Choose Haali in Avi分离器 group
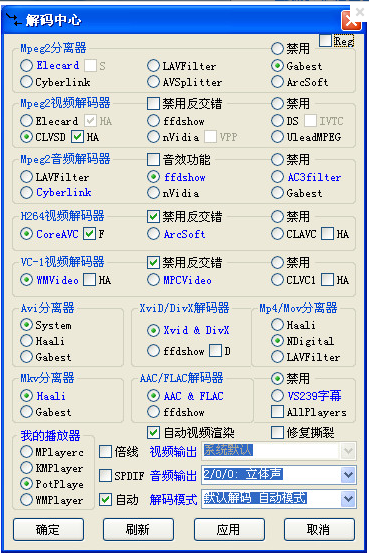This screenshot has width=369, height=554. tap(27, 341)
